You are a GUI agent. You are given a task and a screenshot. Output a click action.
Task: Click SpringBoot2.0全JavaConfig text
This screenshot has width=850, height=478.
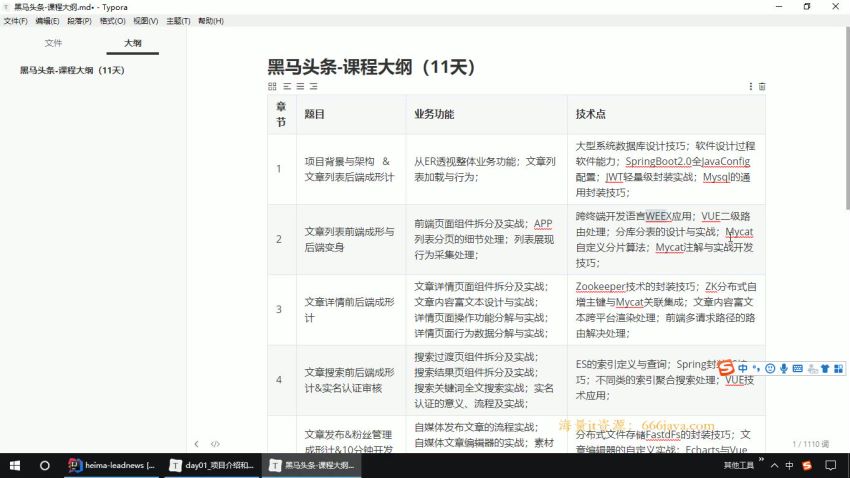point(687,162)
